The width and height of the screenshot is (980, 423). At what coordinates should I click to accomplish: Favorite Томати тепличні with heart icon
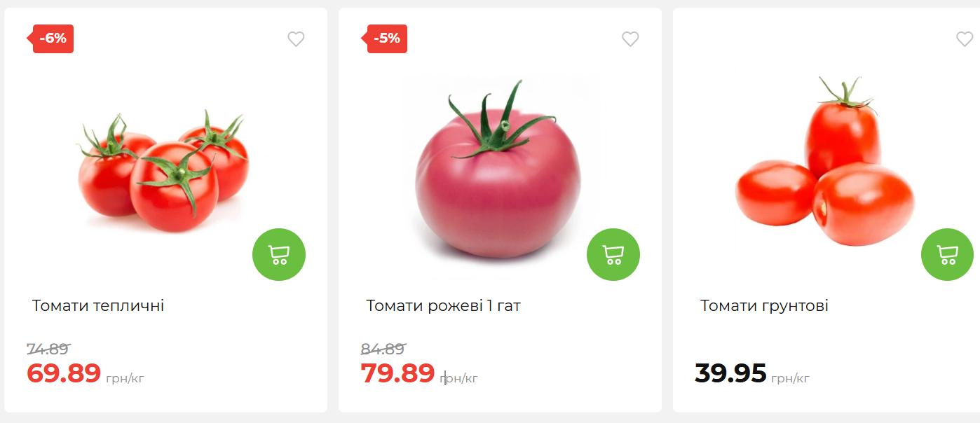click(296, 39)
